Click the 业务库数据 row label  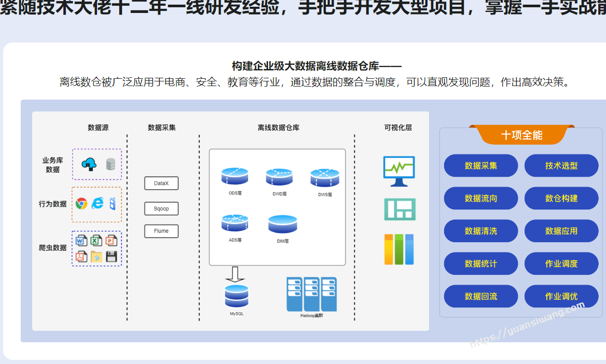click(x=52, y=165)
